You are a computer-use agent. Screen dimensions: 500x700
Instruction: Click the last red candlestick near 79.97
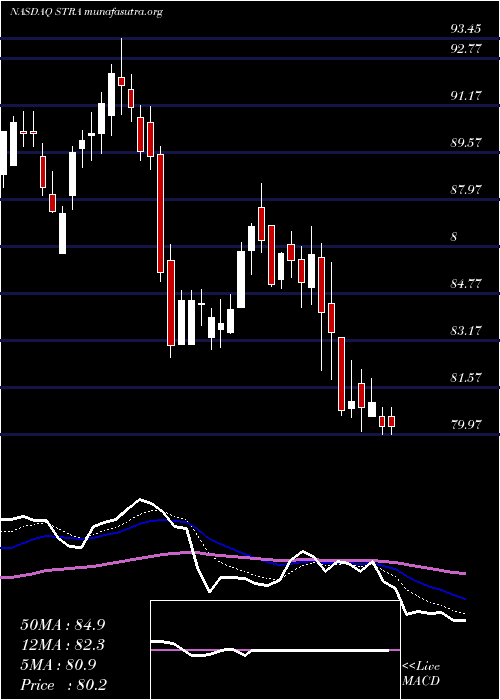point(392,421)
